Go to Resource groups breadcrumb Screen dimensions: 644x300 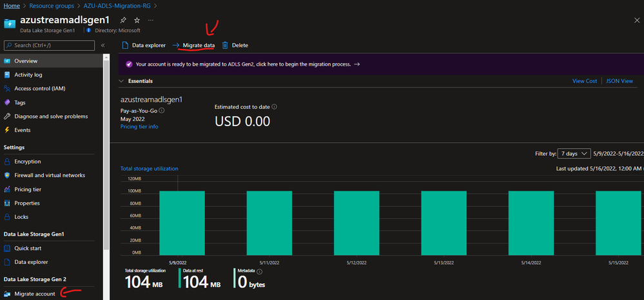(x=52, y=6)
